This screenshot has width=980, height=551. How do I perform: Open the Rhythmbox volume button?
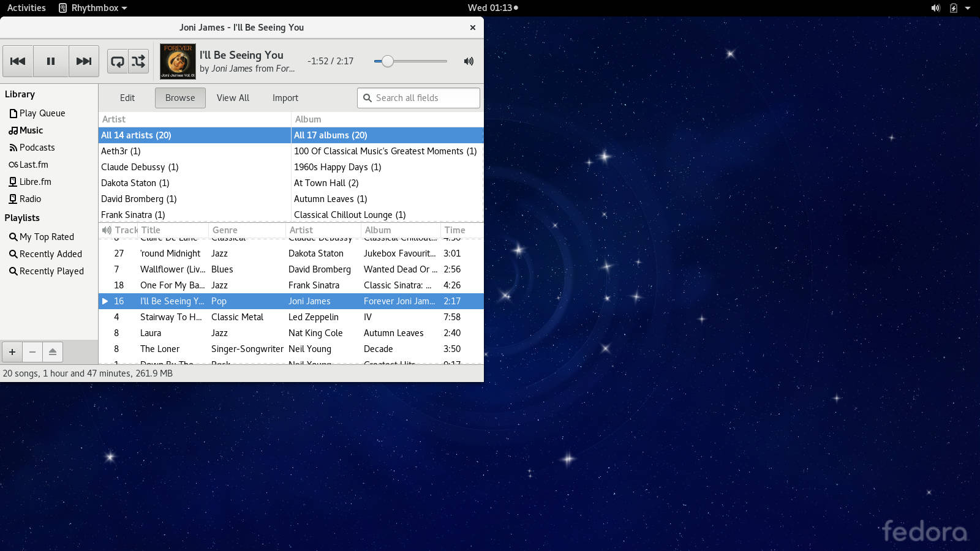tap(469, 61)
